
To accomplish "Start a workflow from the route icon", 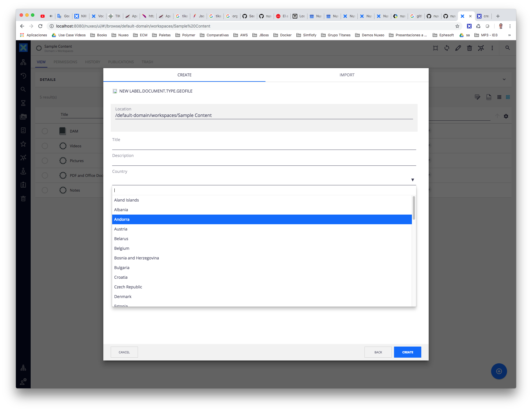I will pyautogui.click(x=481, y=48).
